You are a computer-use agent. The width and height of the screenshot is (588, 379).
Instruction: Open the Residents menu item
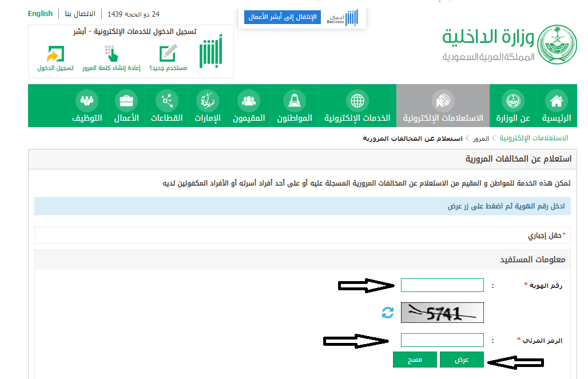[248, 106]
